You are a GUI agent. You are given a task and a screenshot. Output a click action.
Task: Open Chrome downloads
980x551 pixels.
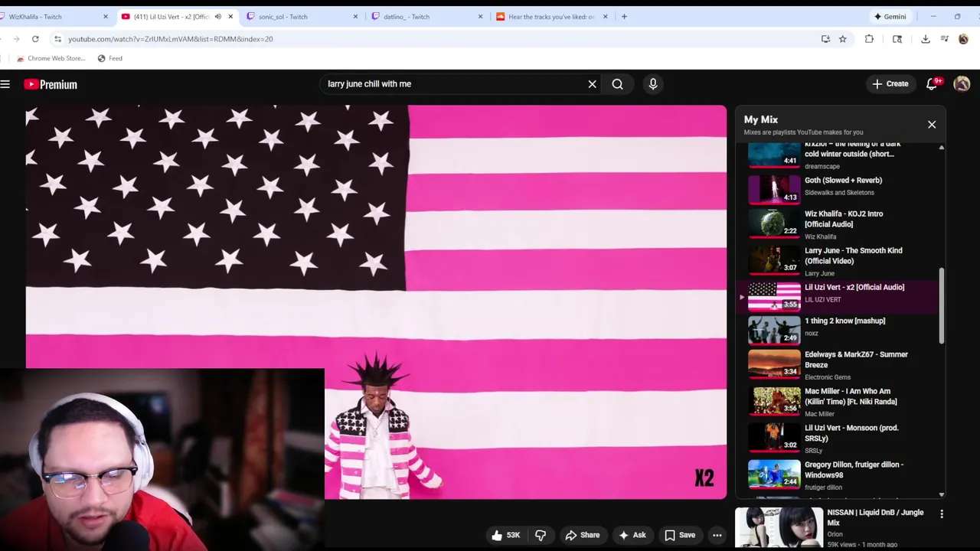coord(926,39)
